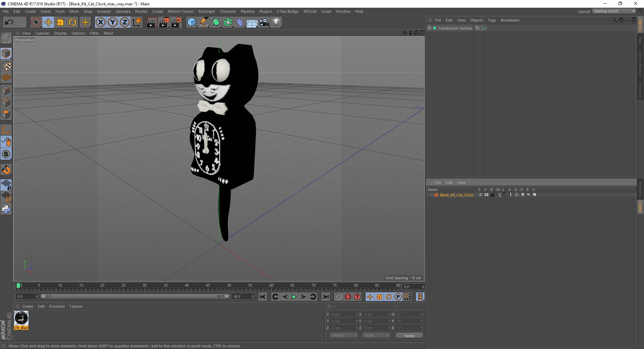Open the Material Manager Texture menu
This screenshot has width=644, height=349.
75,306
